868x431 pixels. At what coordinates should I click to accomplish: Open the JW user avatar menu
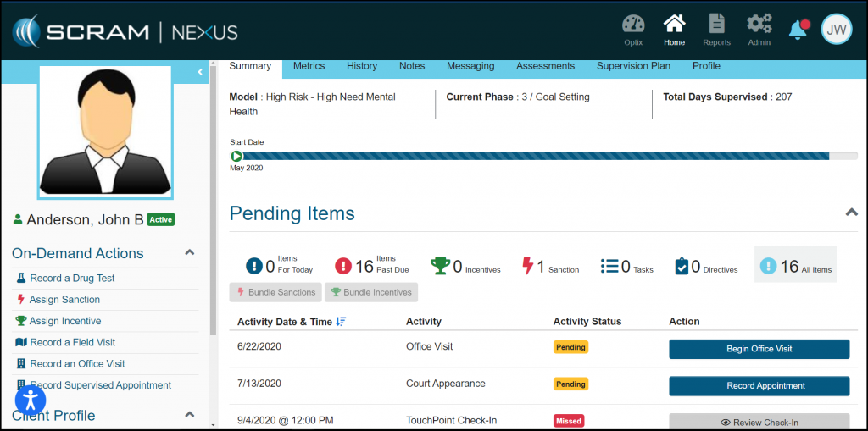tap(837, 30)
